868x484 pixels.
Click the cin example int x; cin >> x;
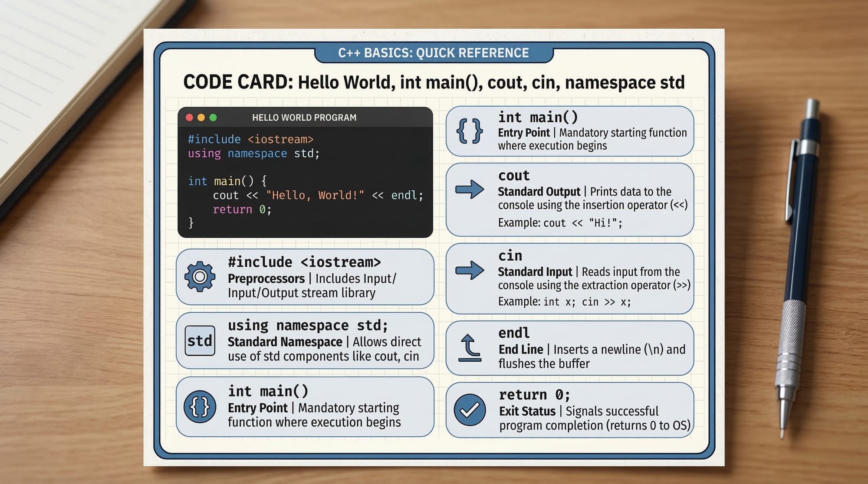(x=587, y=302)
